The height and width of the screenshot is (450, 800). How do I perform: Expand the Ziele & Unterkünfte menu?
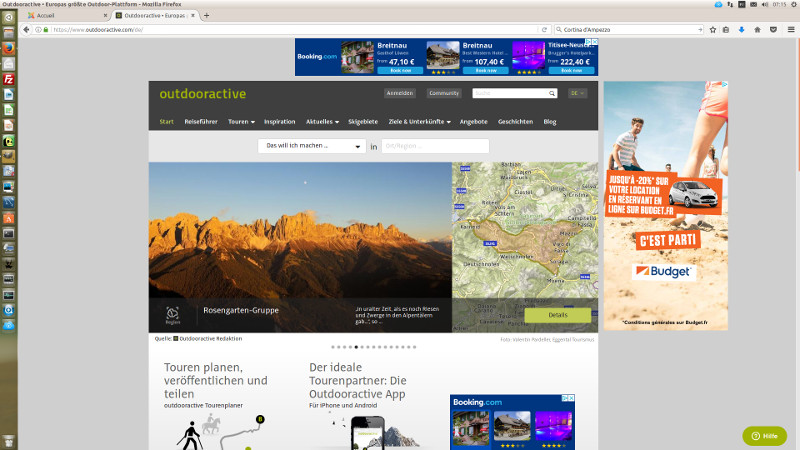[x=419, y=122]
